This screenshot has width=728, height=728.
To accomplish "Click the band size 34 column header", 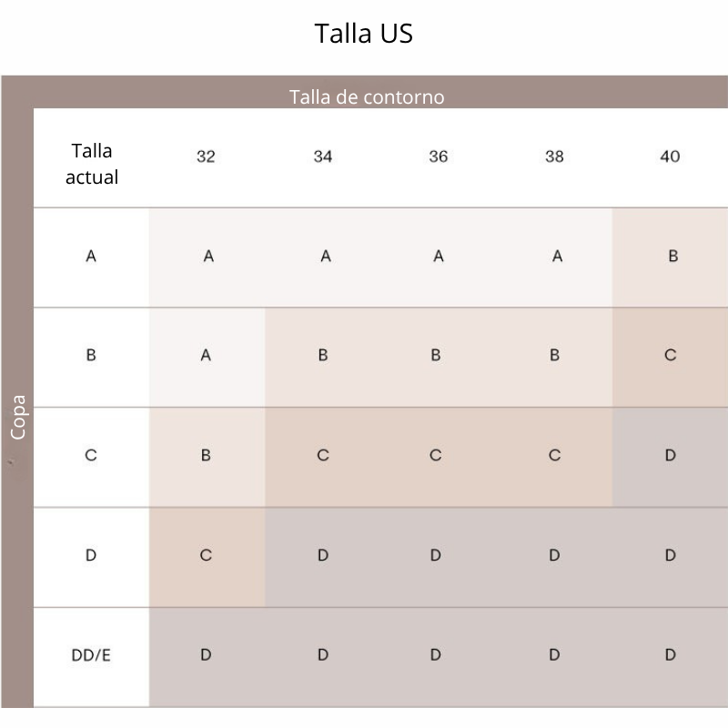I will tap(323, 157).
